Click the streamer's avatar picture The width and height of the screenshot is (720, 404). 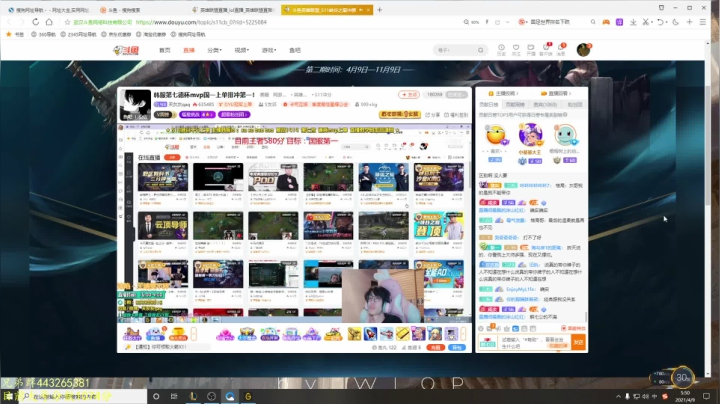point(135,105)
